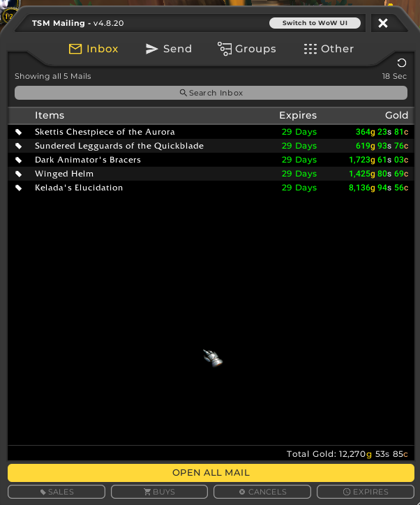The width and height of the screenshot is (420, 505).
Task: Click tag icon next to Kelada's Elucidation
Action: (x=19, y=188)
